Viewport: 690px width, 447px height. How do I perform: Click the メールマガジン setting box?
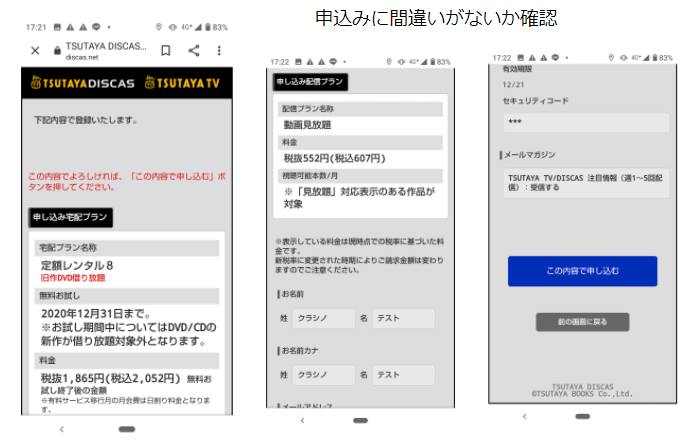(585, 184)
